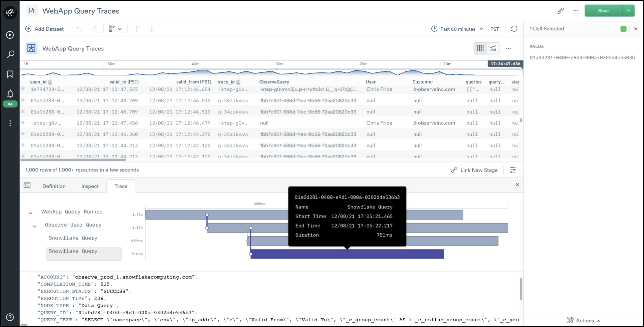This screenshot has height=327, width=644.
Task: Change the PST timezone setting
Action: click(494, 29)
